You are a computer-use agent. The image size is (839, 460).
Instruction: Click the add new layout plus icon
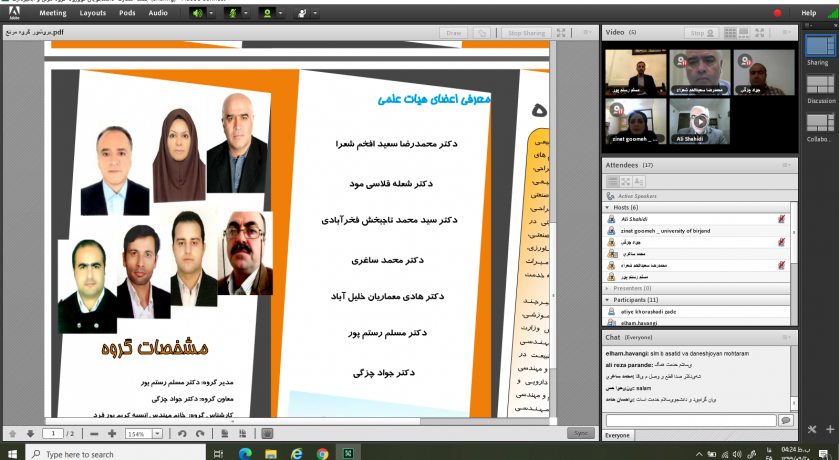coord(830,429)
